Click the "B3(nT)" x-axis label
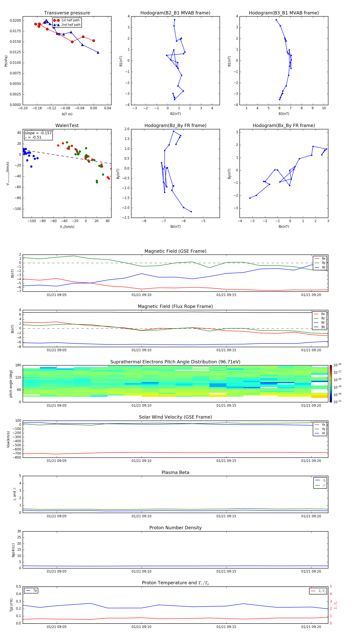The image size is (351, 644). 284,114
